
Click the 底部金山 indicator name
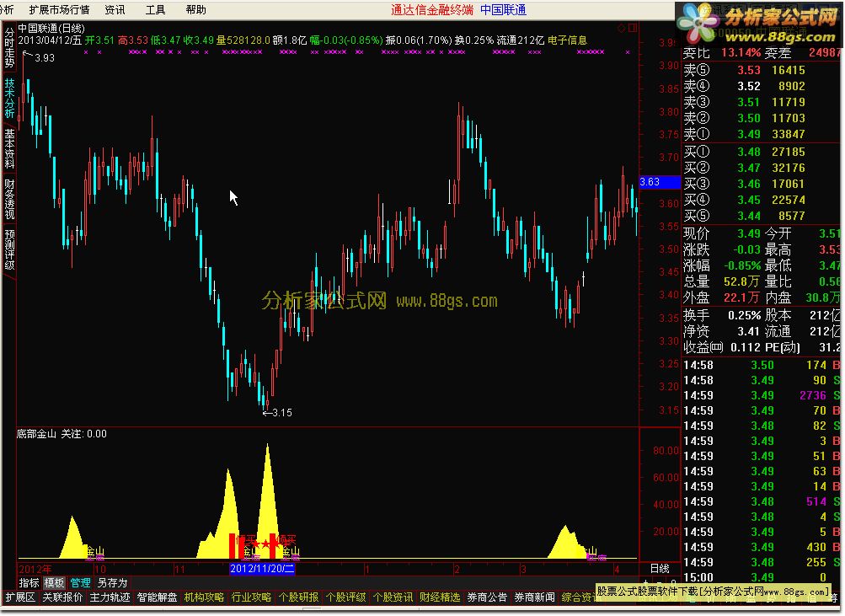(36, 434)
